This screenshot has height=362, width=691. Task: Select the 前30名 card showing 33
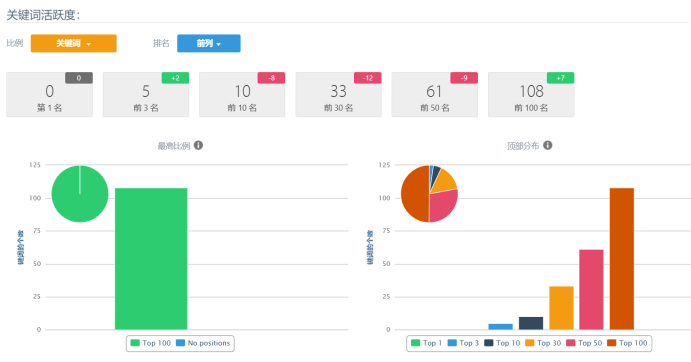coord(338,95)
